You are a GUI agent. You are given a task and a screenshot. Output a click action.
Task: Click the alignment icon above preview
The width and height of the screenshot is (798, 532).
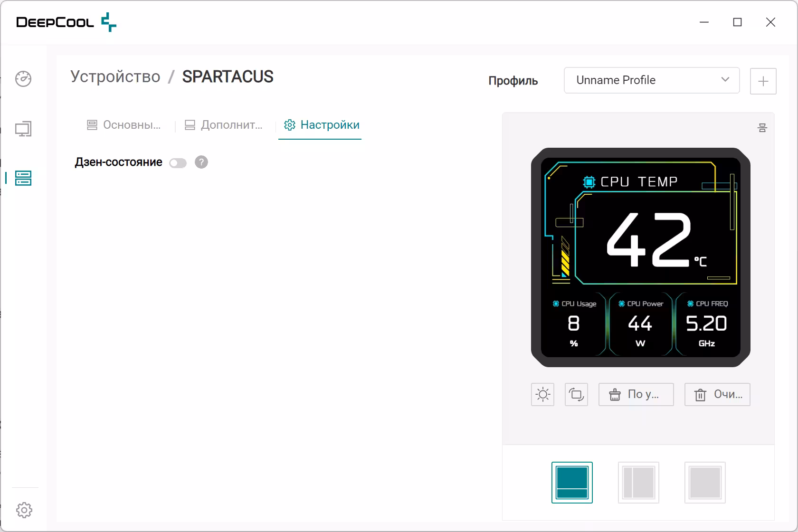pyautogui.click(x=762, y=128)
